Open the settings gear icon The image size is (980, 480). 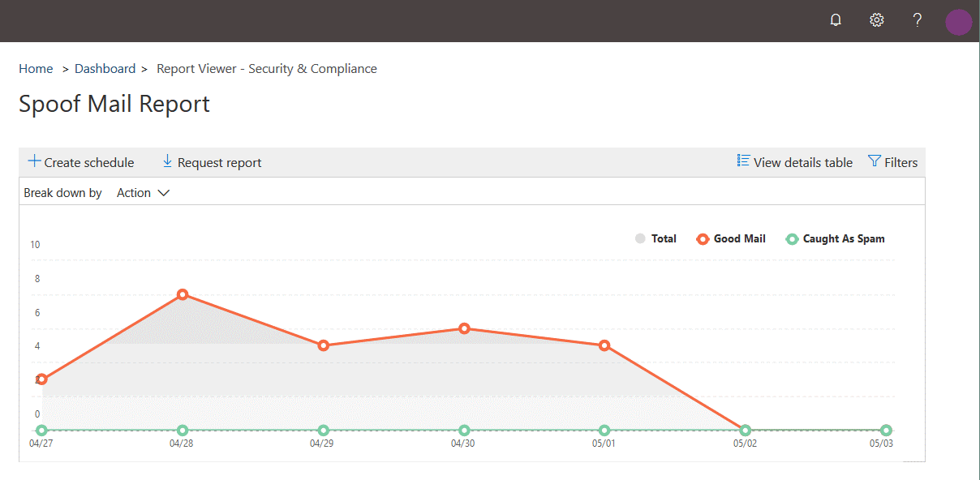click(876, 20)
